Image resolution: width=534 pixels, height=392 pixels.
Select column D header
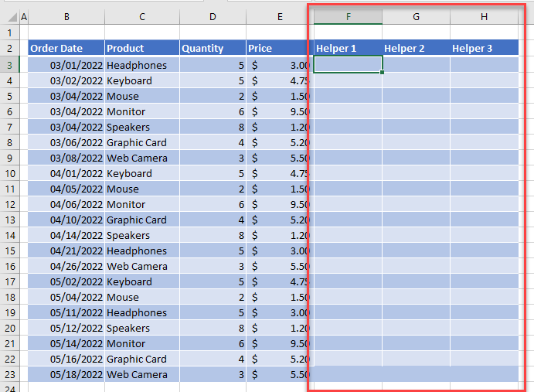[213, 16]
